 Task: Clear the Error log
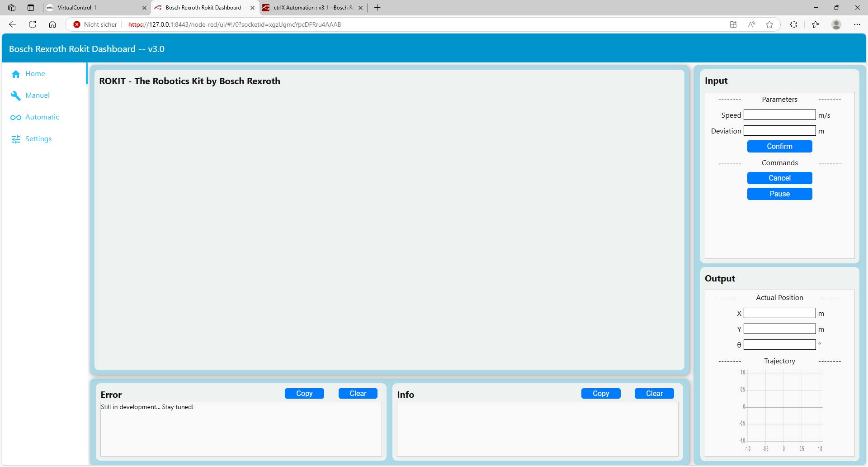[x=358, y=394]
